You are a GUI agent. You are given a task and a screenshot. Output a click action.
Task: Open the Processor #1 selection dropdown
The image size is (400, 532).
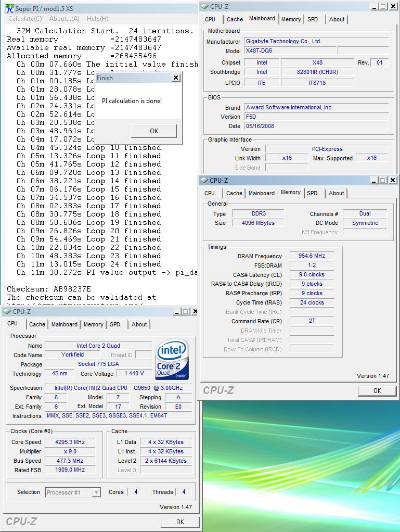pos(73,492)
